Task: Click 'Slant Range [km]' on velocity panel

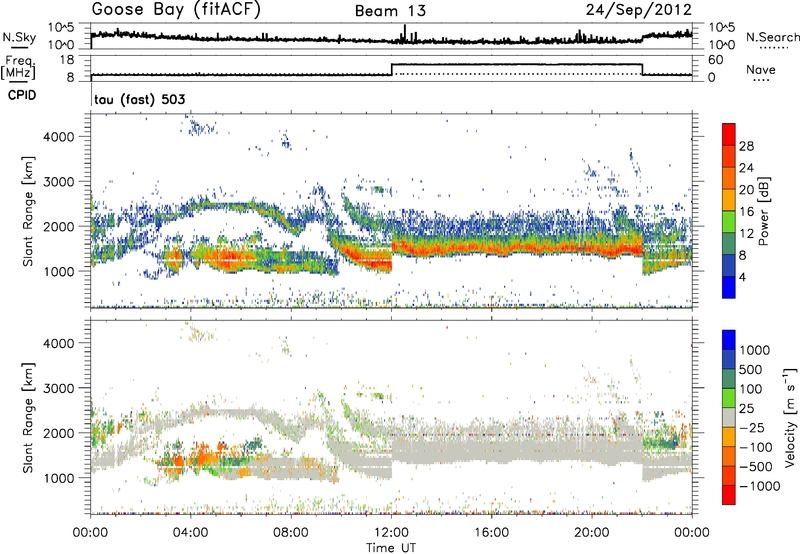Action: click(x=28, y=418)
